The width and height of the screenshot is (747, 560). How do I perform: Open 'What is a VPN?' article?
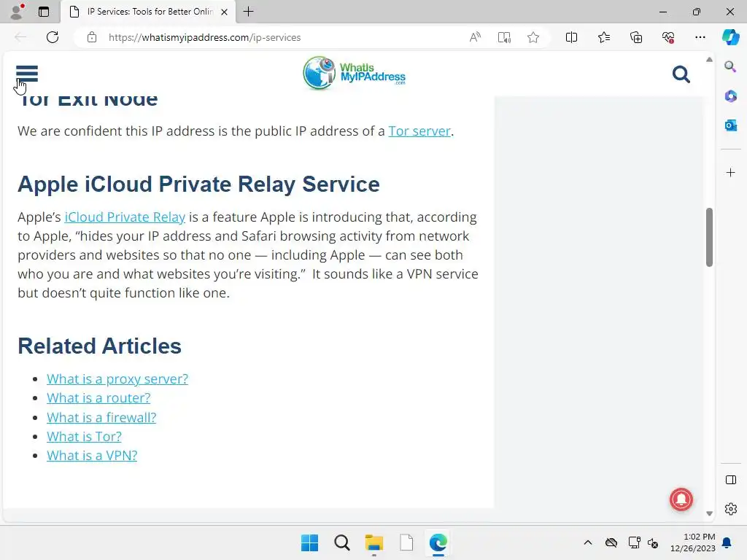(92, 456)
